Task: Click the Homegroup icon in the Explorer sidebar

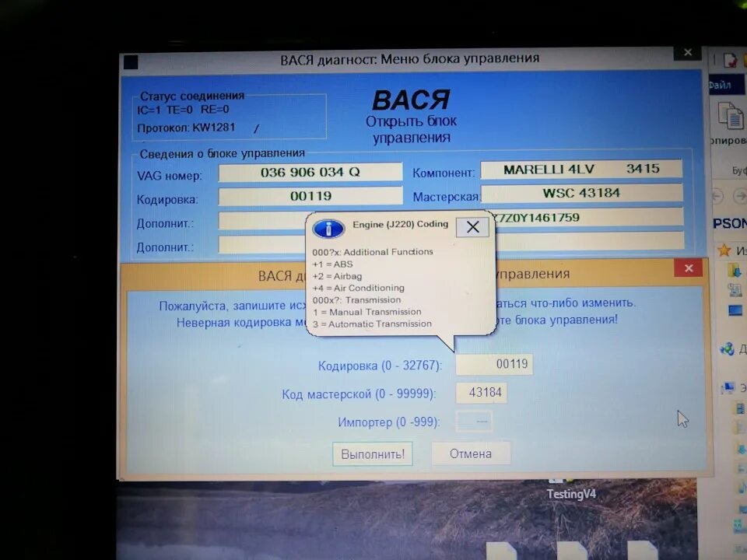Action: [727, 349]
